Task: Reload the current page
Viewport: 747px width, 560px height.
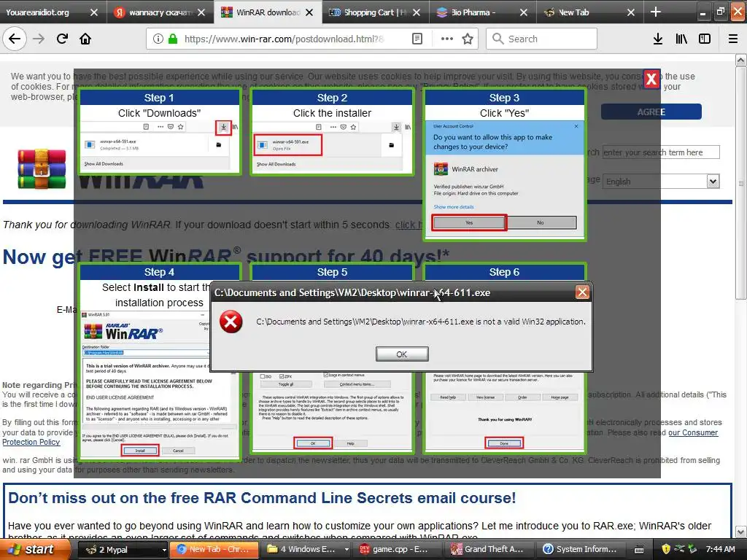Action: click(x=62, y=39)
